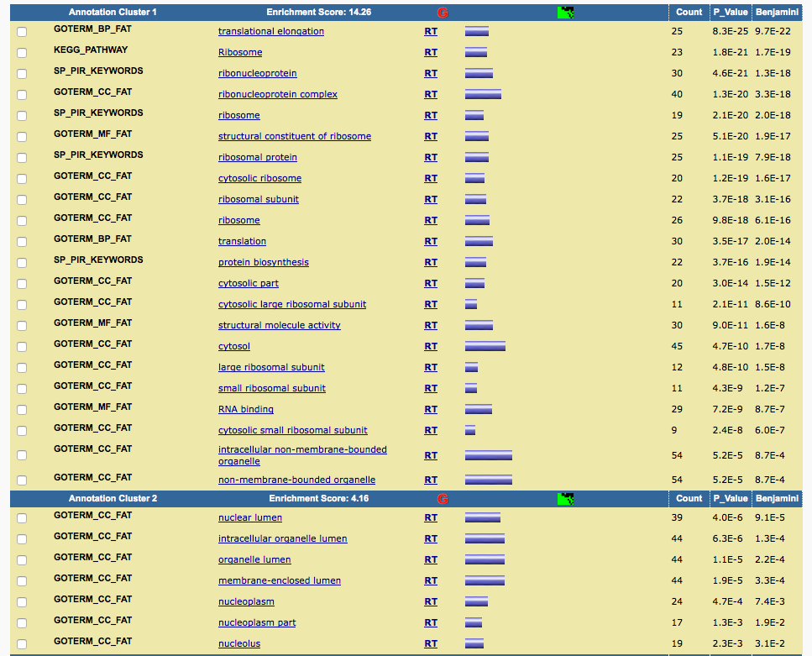The image size is (812, 656).
Task: Tick the ribonucleoprotein complex checkbox
Action: pos(22,95)
